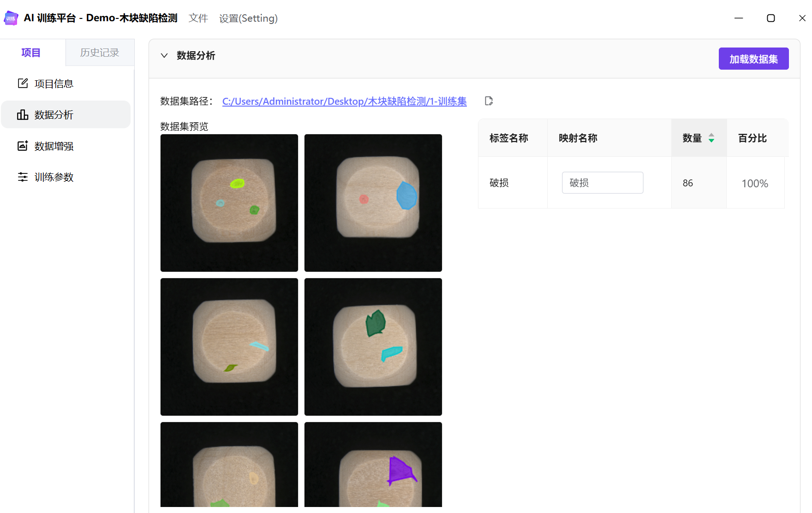Edit the 破损 mapping name field
This screenshot has height=513, width=812.
[602, 183]
